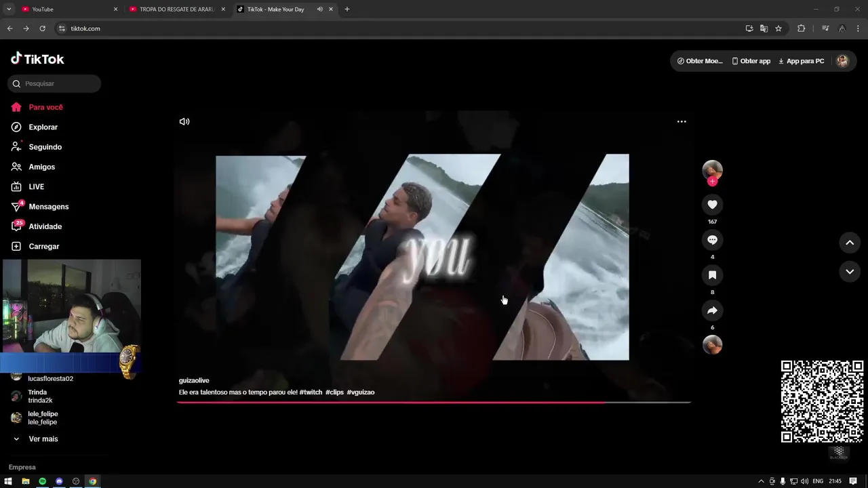Viewport: 868px width, 488px height.
Task: Open File Explorer from taskbar
Action: pos(25,481)
